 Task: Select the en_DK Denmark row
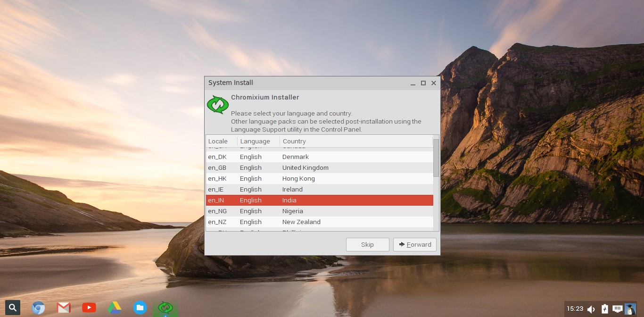pyautogui.click(x=320, y=157)
